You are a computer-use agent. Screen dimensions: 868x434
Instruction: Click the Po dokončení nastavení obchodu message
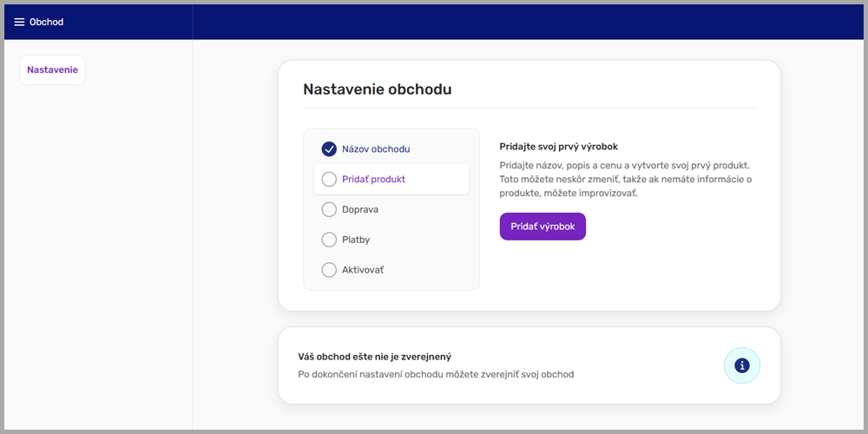[436, 375]
